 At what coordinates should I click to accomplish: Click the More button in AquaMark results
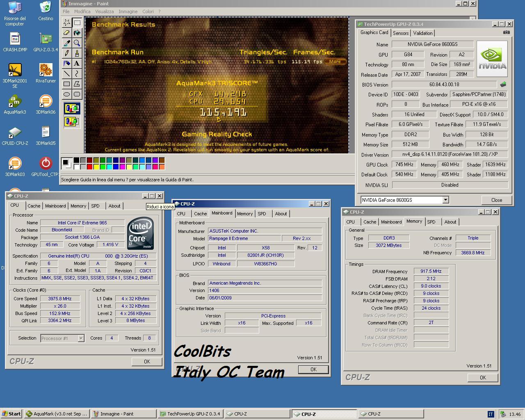[335, 62]
